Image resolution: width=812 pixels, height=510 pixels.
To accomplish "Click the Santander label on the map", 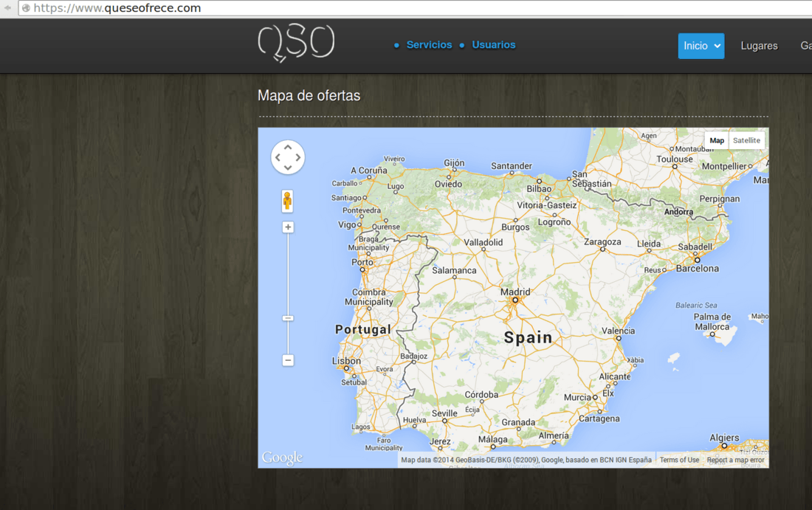I will 512,166.
